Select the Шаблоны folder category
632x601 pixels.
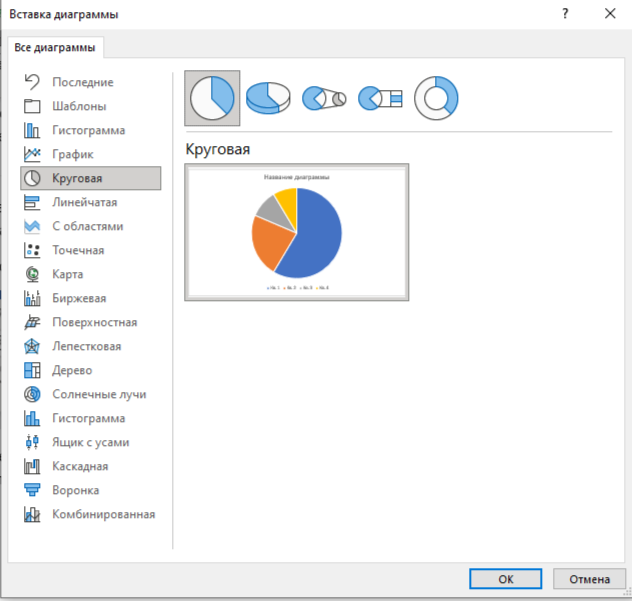pos(79,106)
